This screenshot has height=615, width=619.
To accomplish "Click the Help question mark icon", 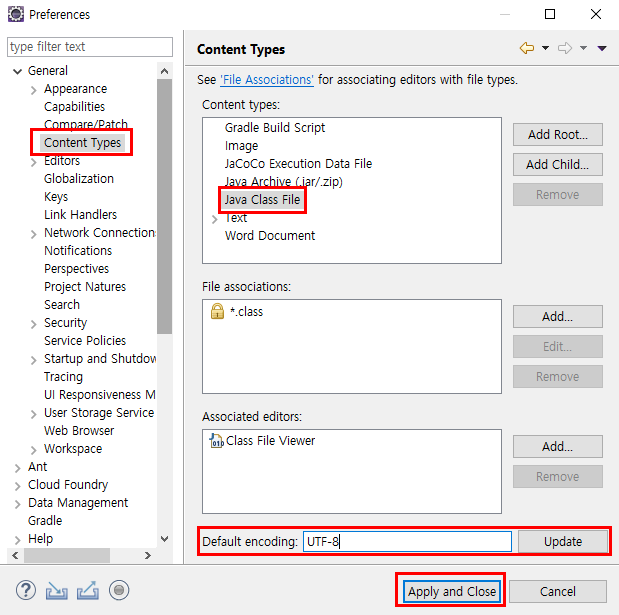I will pos(26,590).
